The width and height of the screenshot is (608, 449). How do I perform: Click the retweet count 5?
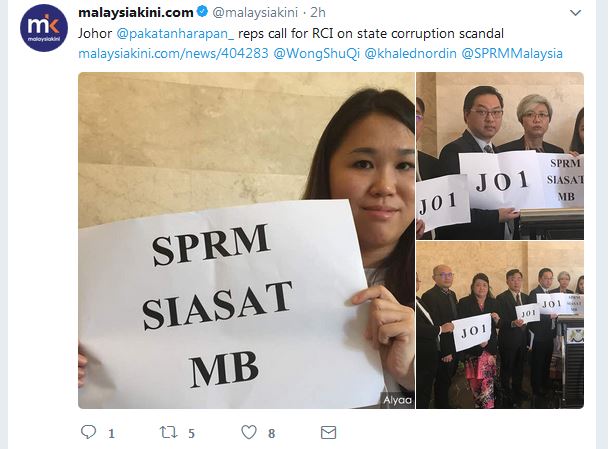(x=191, y=433)
